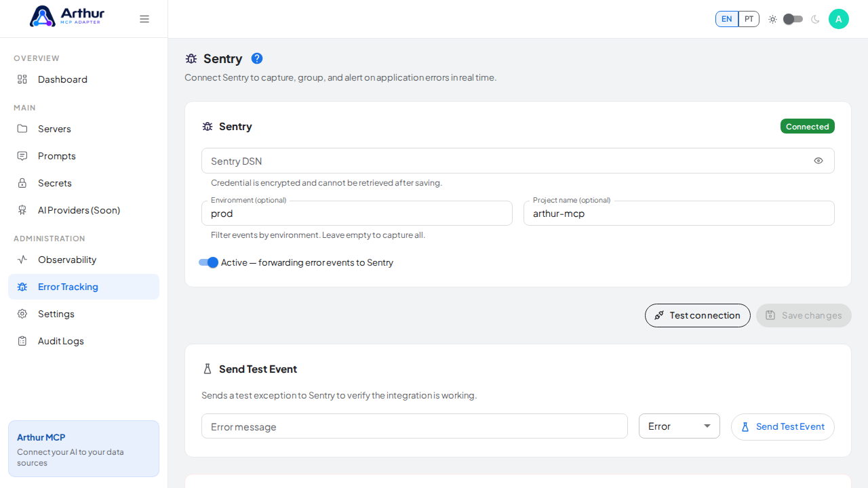Click the Arthur MCP Adapter logo
This screenshot has width=868, height=488.
pyautogui.click(x=67, y=16)
